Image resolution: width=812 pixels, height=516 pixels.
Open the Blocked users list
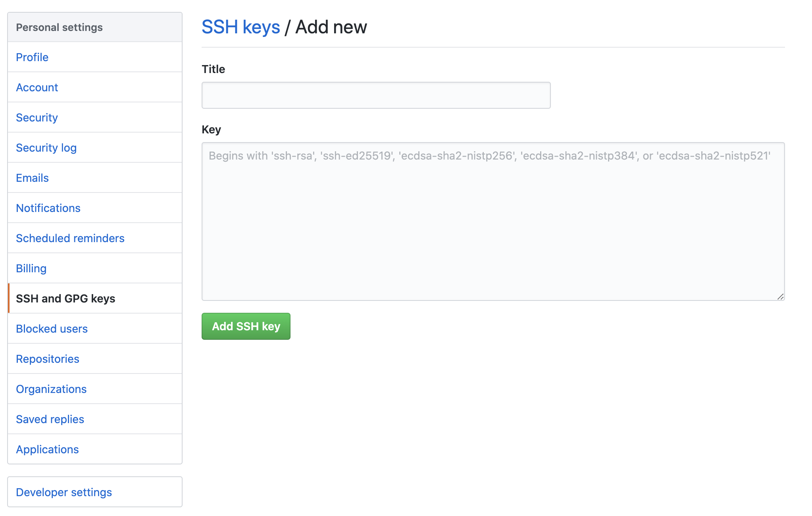52,329
